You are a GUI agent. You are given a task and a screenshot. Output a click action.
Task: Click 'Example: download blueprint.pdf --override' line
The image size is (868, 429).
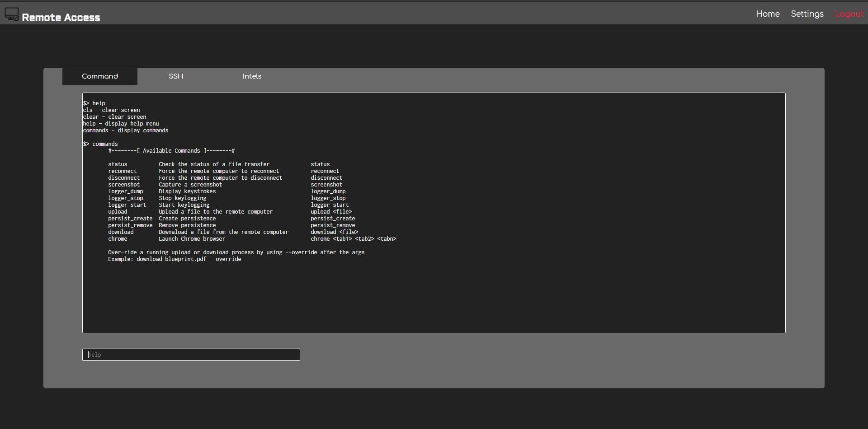pyautogui.click(x=175, y=259)
